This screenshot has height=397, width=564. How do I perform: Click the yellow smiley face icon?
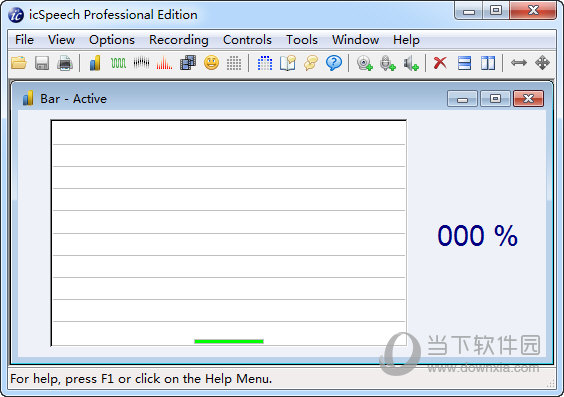pyautogui.click(x=211, y=63)
